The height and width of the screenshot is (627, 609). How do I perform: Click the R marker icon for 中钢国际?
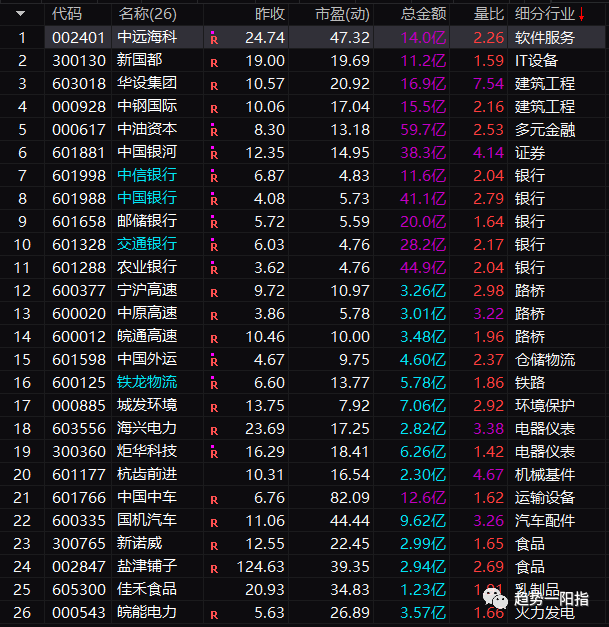coord(214,109)
